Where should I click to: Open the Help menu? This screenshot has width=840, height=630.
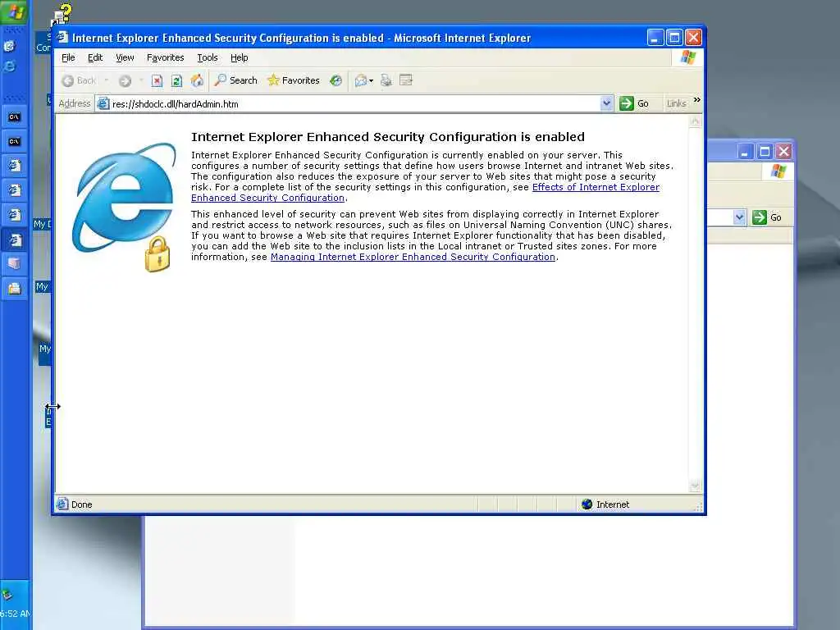tap(239, 57)
